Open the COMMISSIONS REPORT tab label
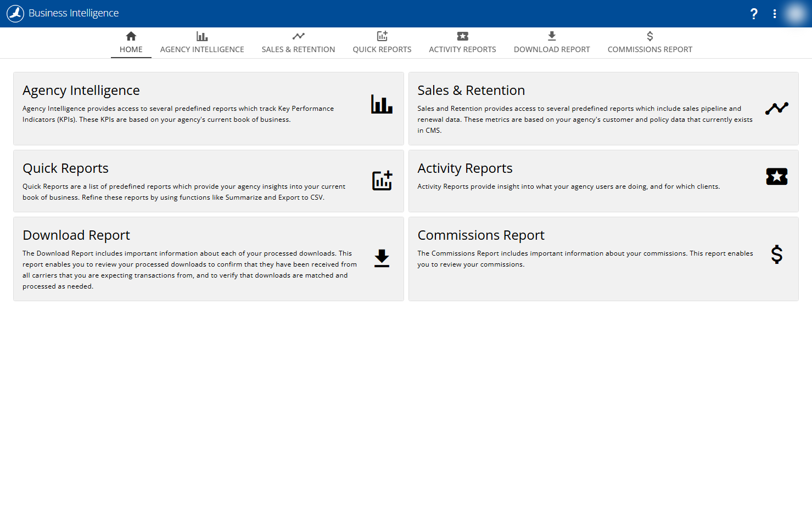 (650, 49)
